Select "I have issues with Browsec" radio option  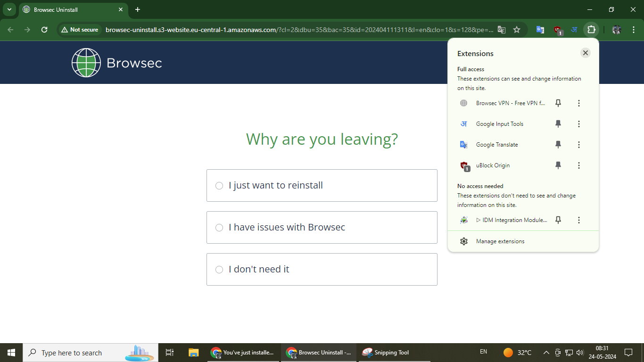[x=219, y=228]
